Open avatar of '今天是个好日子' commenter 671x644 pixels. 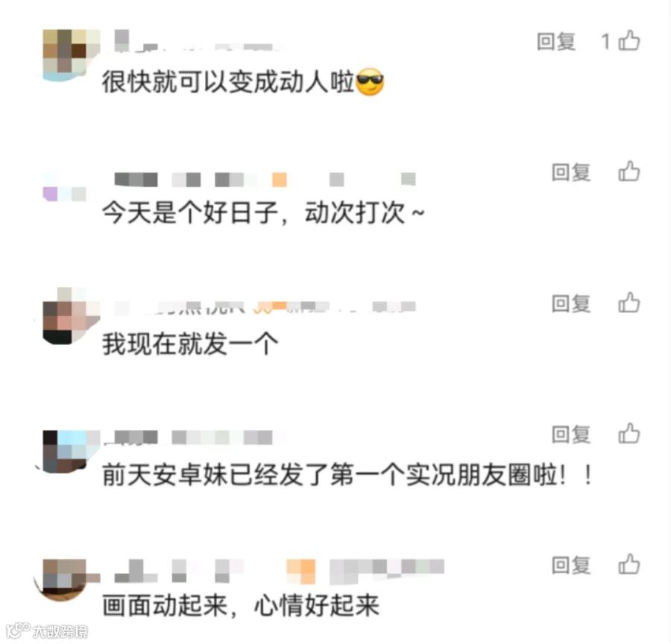[65, 187]
